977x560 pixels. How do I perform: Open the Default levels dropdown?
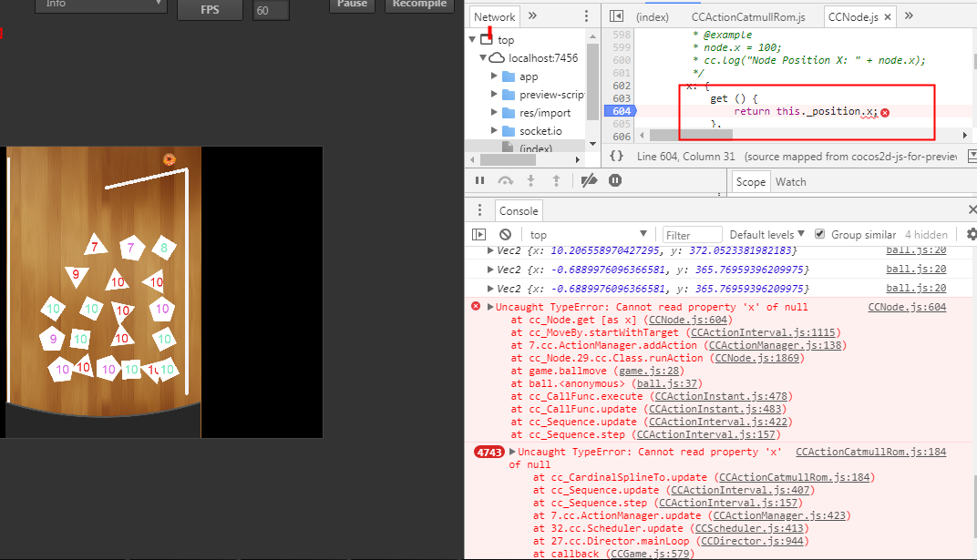[767, 235]
